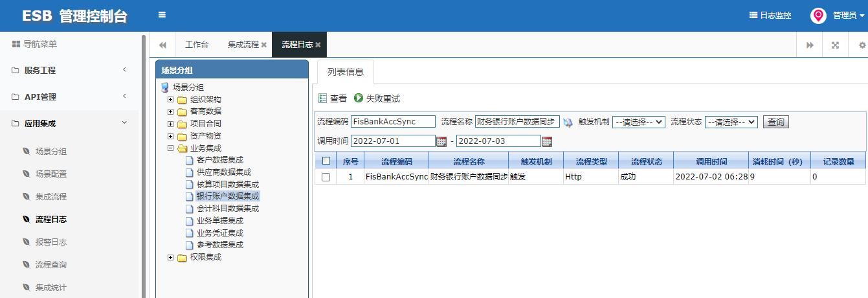Expand the 组织架构 tree node
The width and height of the screenshot is (868, 298).
click(x=170, y=100)
